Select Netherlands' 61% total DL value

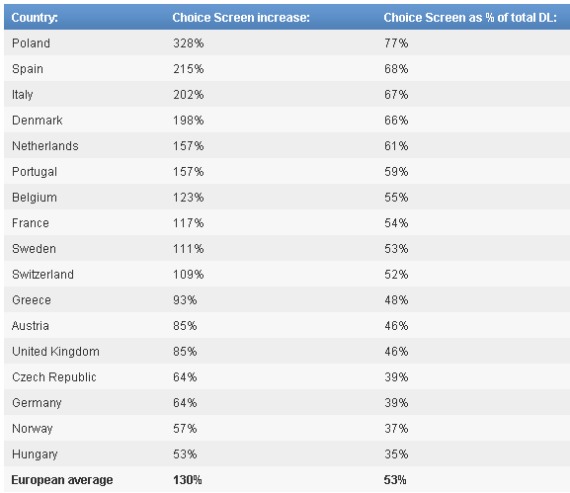[396, 146]
